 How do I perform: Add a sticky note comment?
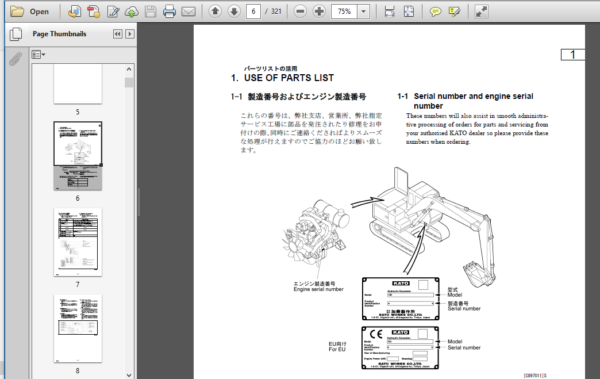point(435,12)
